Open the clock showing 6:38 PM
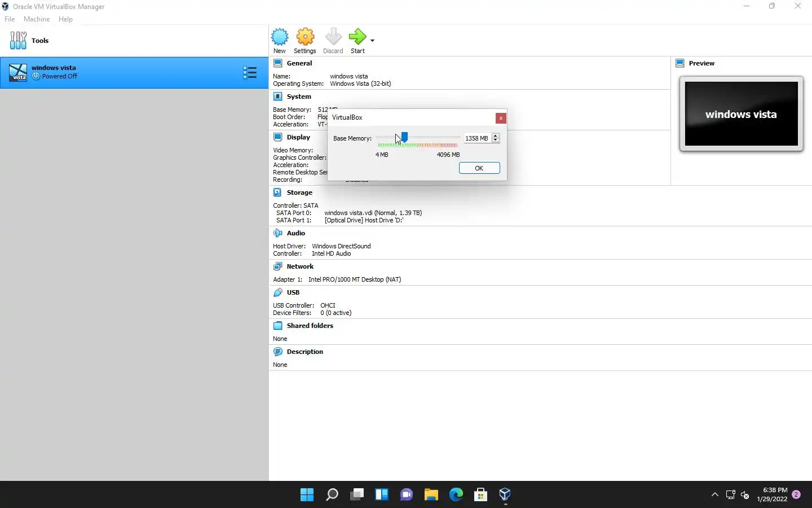Image resolution: width=812 pixels, height=508 pixels. tap(773, 494)
